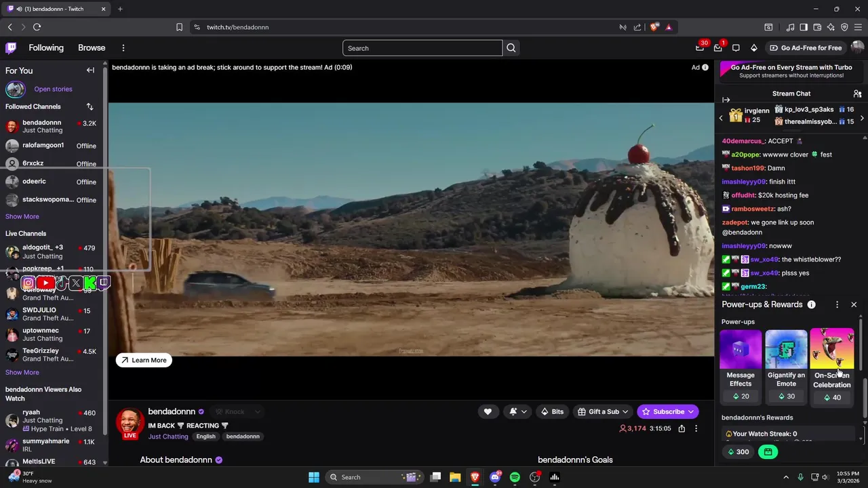The image size is (868, 488).
Task: Reload the page
Action: [37, 27]
